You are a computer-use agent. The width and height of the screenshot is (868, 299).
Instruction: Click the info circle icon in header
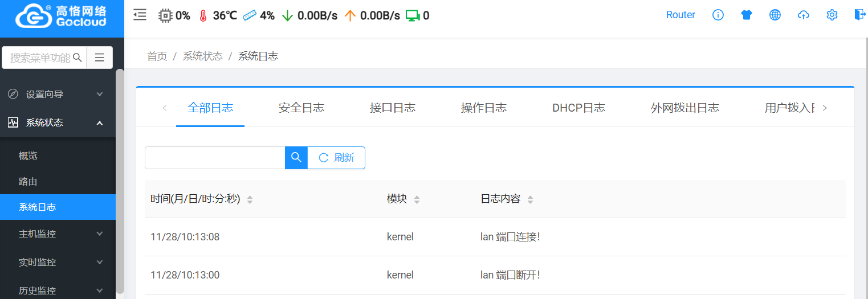pyautogui.click(x=718, y=15)
